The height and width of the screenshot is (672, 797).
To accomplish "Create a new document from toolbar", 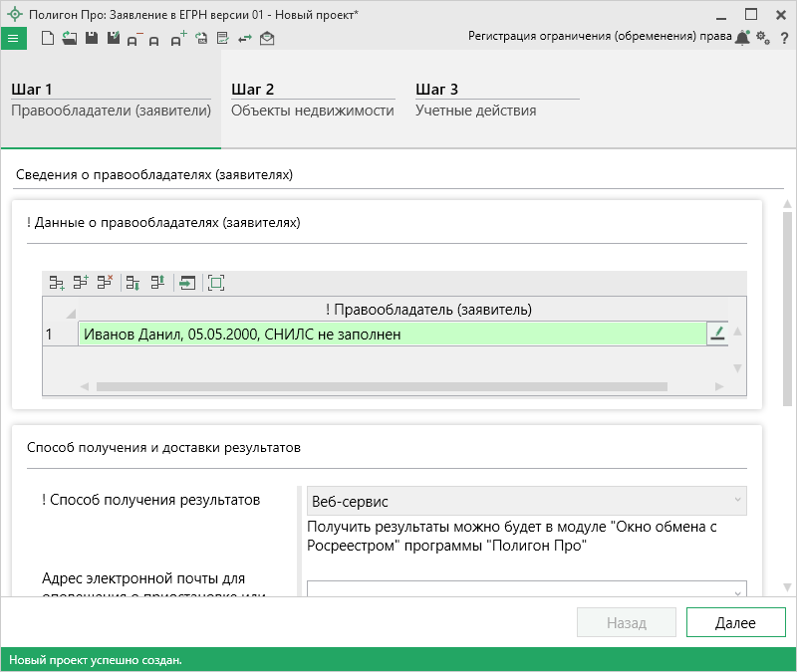I will click(x=47, y=39).
